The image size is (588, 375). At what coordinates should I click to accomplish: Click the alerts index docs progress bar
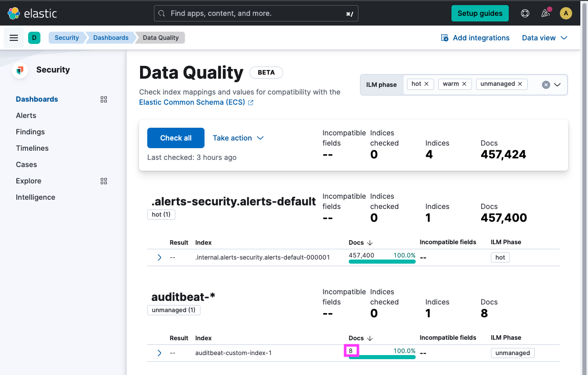382,262
